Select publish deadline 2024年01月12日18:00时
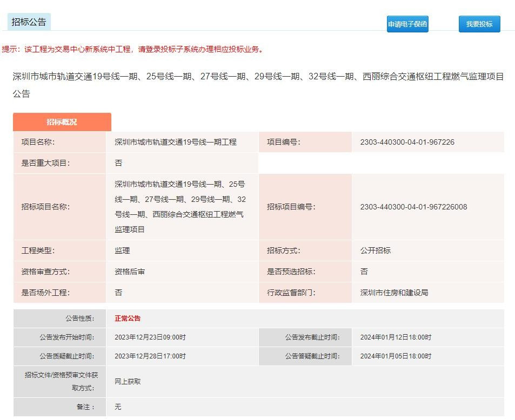This screenshot has height=420, width=515. pos(396,337)
